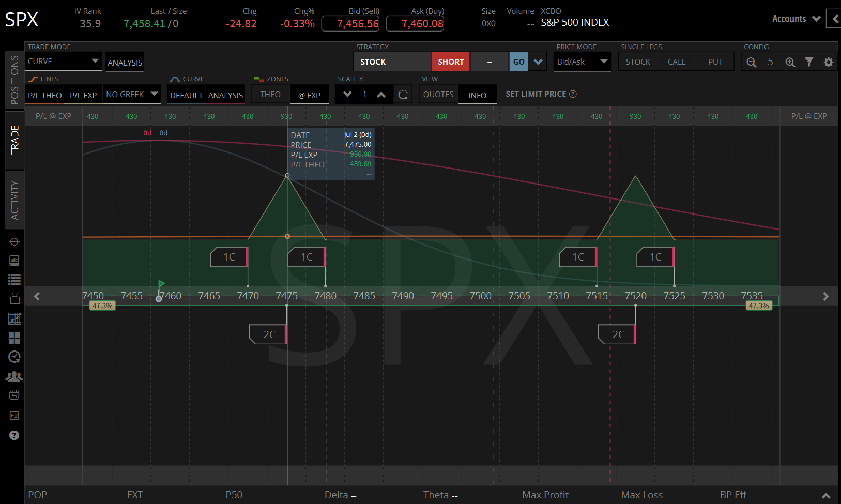The width and height of the screenshot is (841, 504).
Task: Zoom out strikes with the minus magnifier
Action: 751,62
